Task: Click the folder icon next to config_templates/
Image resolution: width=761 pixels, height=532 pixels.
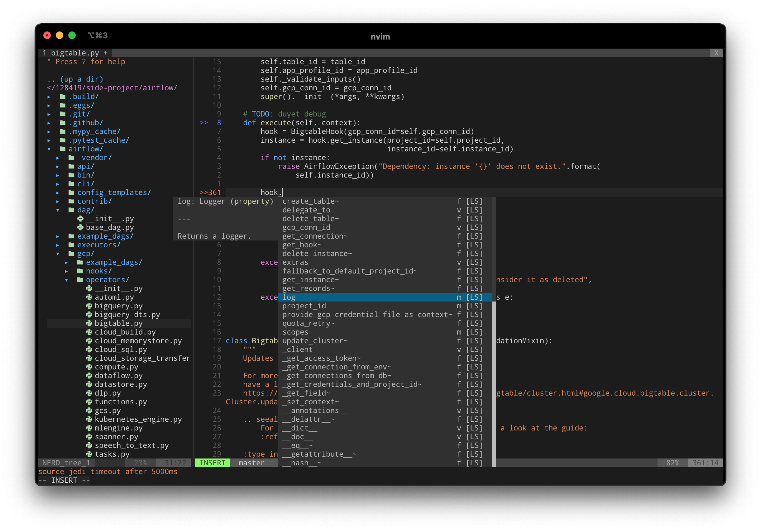Action: point(71,192)
